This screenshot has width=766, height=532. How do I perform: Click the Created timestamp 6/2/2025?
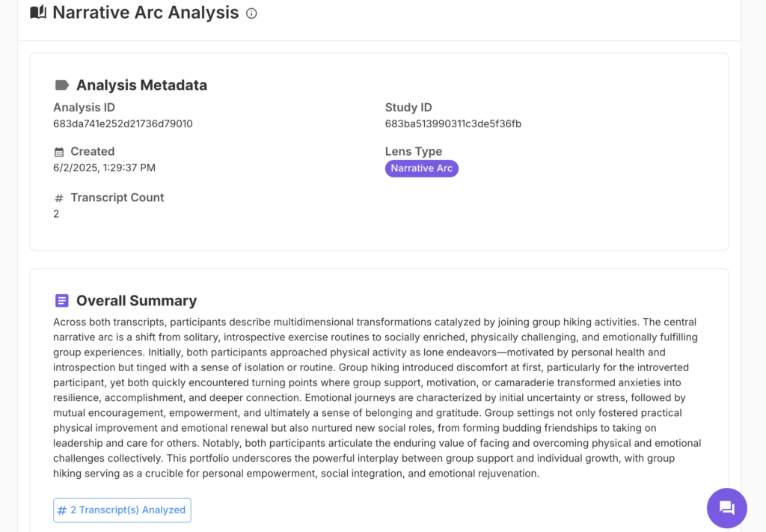tap(103, 168)
